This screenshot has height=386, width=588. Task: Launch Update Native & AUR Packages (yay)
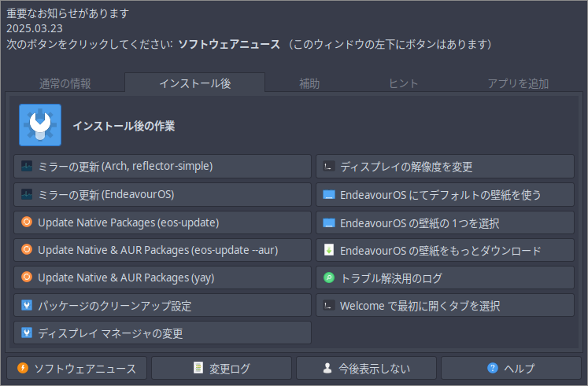[x=162, y=278]
